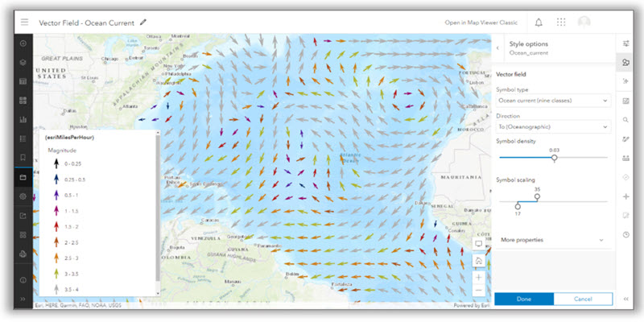Image resolution: width=644 pixels, height=322 pixels.
Task: Open layer Properties sliders icon
Action: [626, 43]
